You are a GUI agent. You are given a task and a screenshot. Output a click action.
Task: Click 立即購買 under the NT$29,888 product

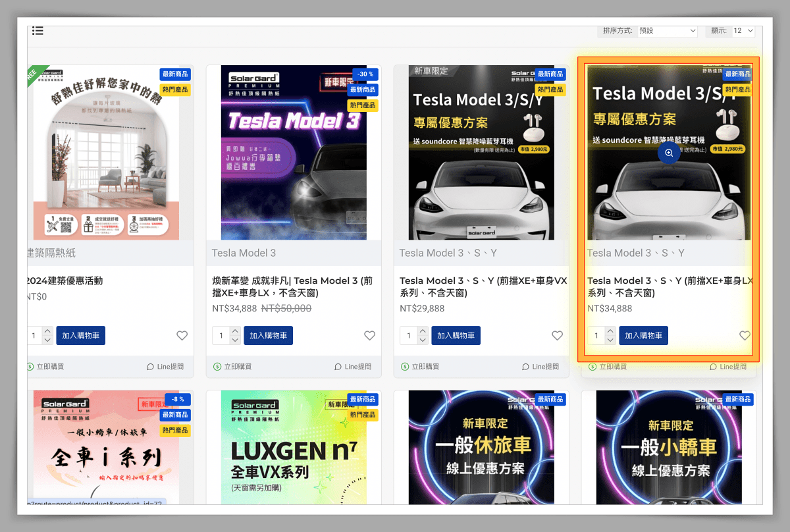(x=420, y=367)
